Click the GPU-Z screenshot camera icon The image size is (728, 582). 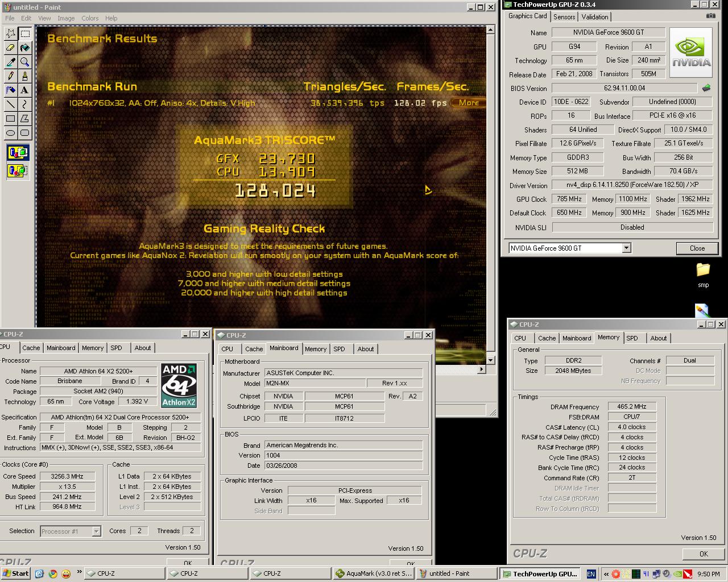pos(710,16)
